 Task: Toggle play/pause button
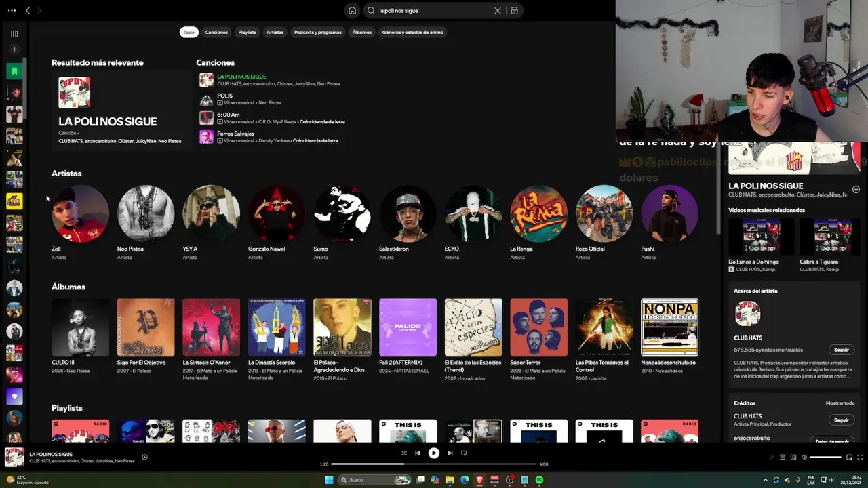click(434, 453)
